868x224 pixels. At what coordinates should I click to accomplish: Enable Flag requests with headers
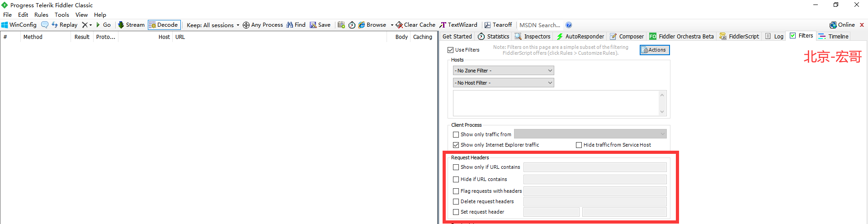pos(456,191)
